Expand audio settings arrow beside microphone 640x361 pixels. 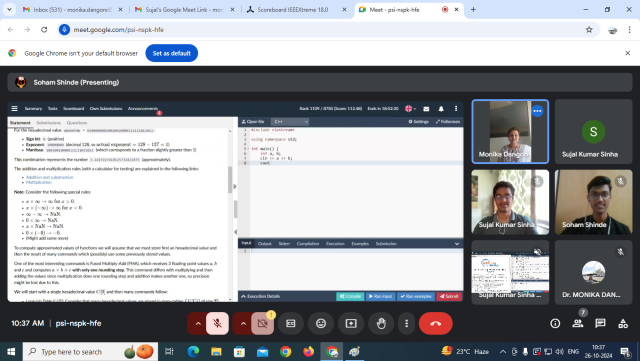click(198, 323)
